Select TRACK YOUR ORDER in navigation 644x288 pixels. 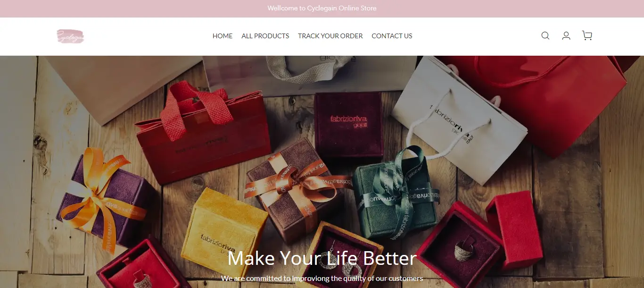click(x=330, y=36)
